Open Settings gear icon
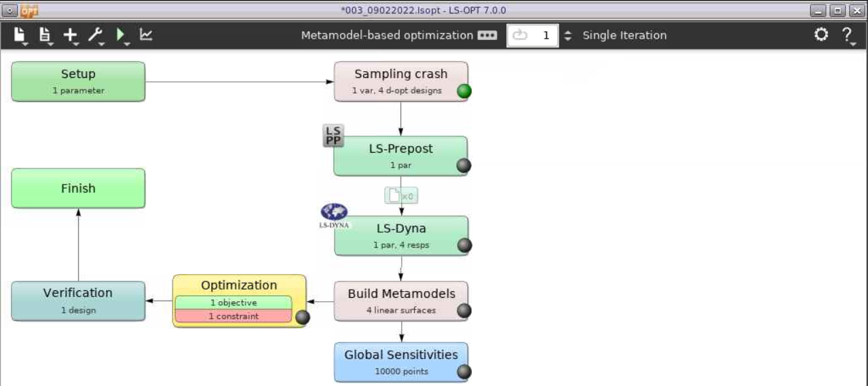Viewport: 868px width, 386px height. (x=821, y=35)
